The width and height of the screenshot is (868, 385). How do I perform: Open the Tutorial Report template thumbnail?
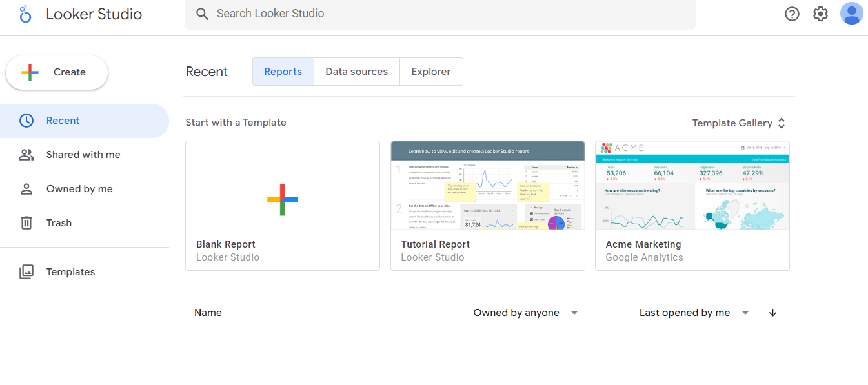pyautogui.click(x=488, y=186)
